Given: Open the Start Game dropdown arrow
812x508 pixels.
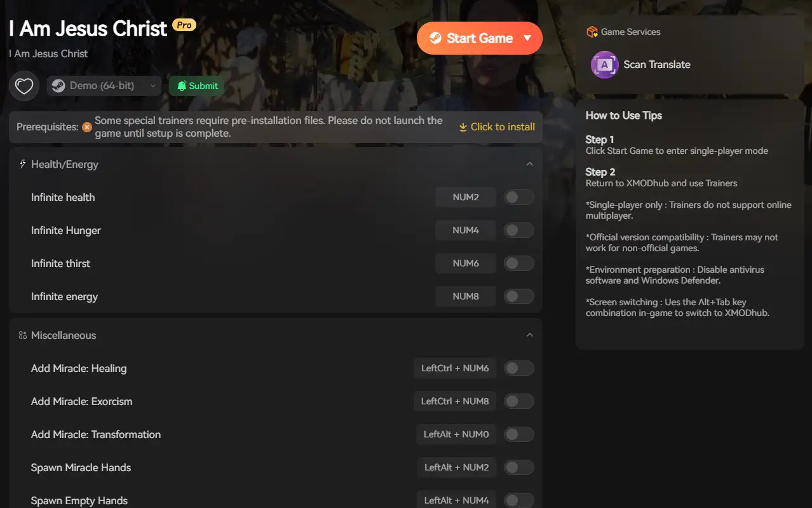Looking at the screenshot, I should (527, 38).
